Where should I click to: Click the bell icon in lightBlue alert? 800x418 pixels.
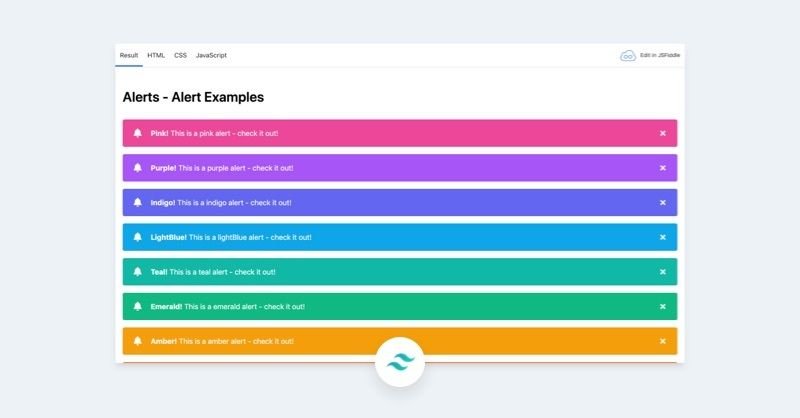pos(138,237)
